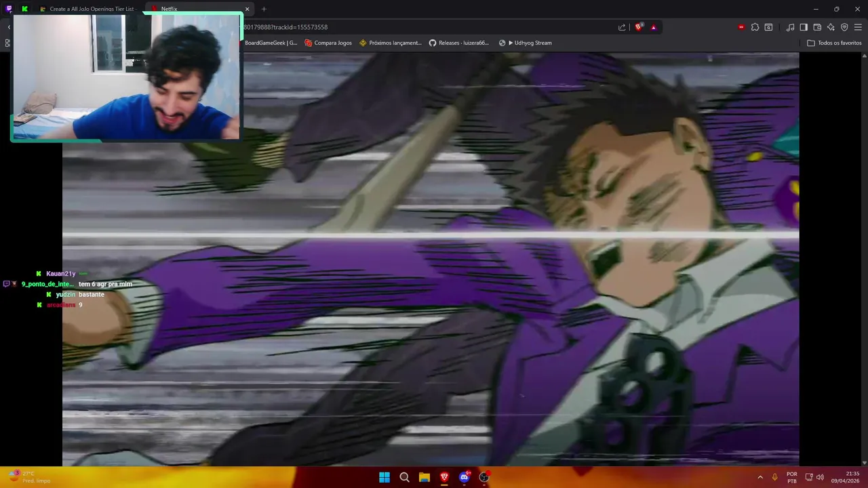This screenshot has height=488, width=868.
Task: Click the webcam overlay thumbnail
Action: (x=126, y=77)
